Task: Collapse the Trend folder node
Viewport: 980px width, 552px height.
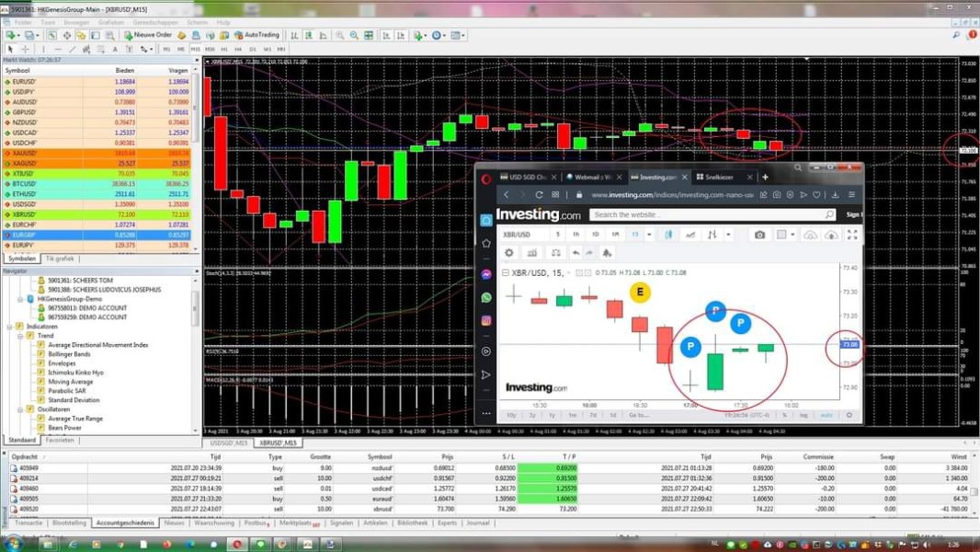Action: (x=20, y=336)
